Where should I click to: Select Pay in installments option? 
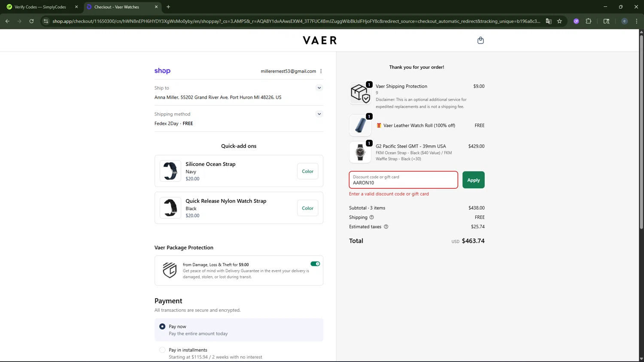(x=162, y=350)
